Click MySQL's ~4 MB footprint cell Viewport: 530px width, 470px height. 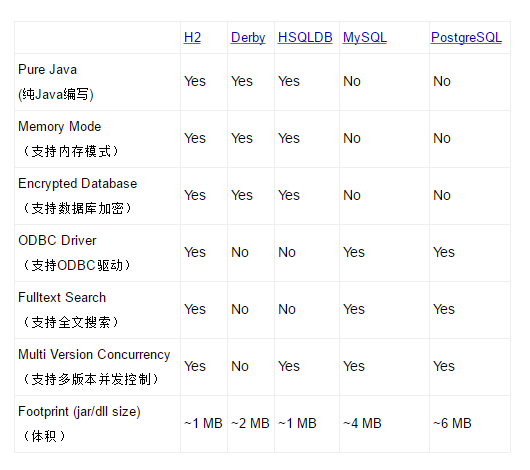[362, 423]
